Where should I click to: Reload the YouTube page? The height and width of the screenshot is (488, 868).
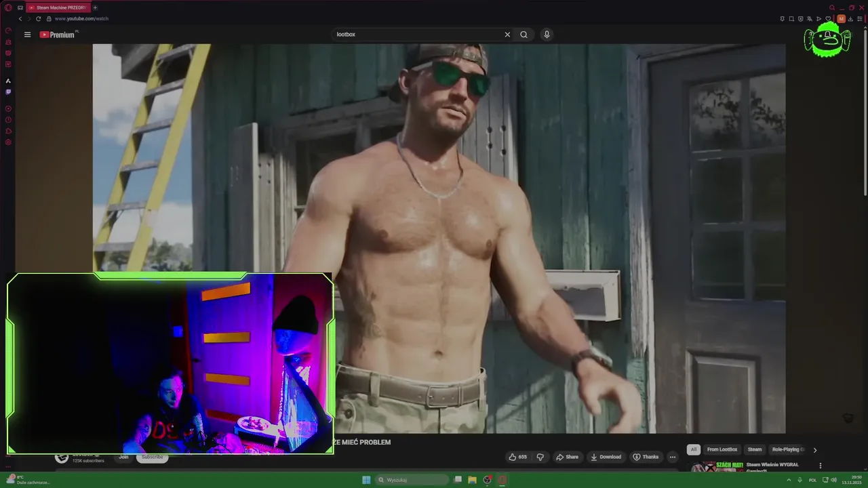(x=38, y=18)
